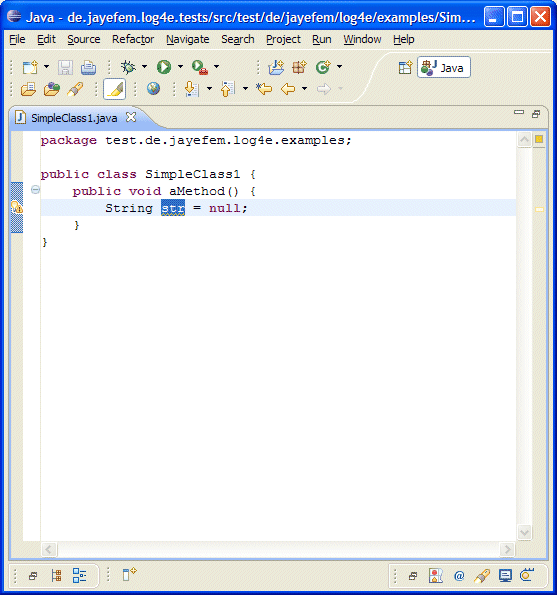Open the Refactor menu

click(133, 39)
